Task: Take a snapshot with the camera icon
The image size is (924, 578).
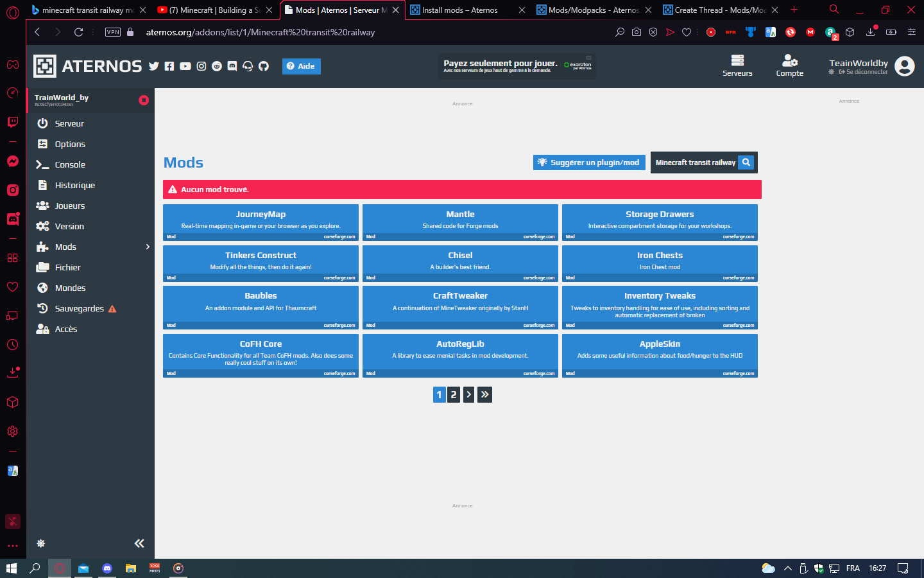Action: pos(637,32)
